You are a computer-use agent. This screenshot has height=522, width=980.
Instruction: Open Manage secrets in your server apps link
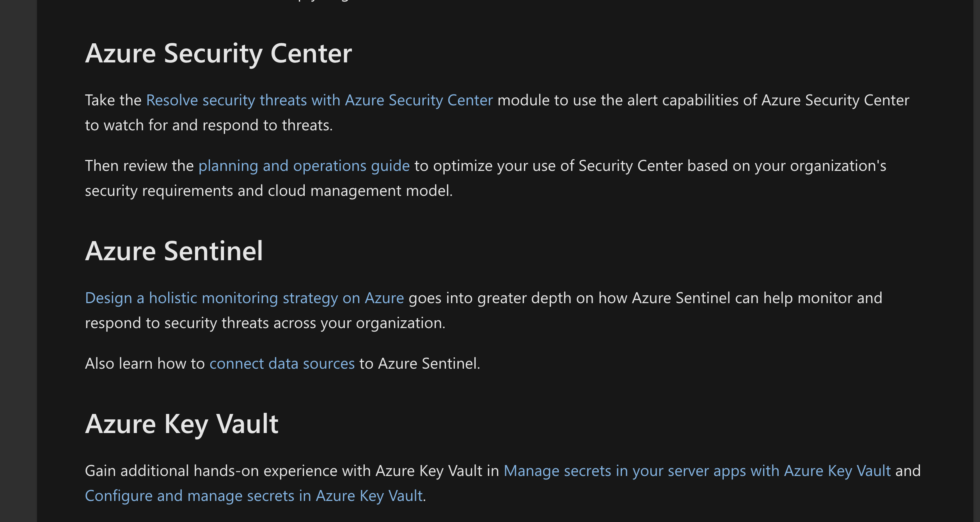pyautogui.click(x=697, y=471)
